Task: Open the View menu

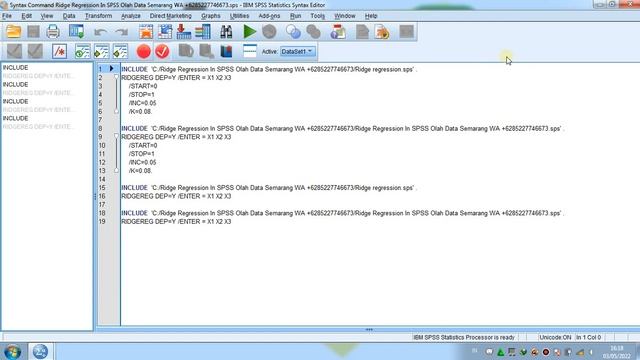Action: [47, 16]
